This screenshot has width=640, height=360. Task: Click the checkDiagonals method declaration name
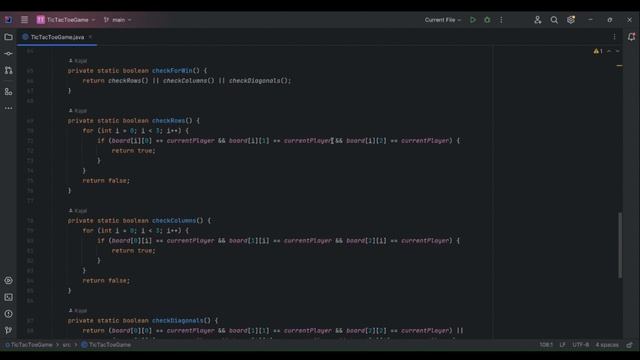178,321
